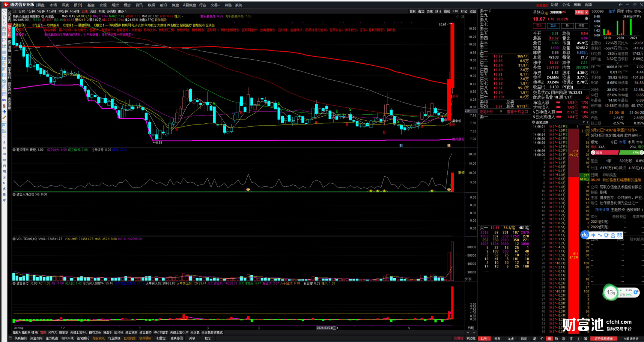Image resolution: width=644 pixels, height=342 pixels.
Task: Expand the 逐笔还原 panel toggle
Action: pos(534,122)
